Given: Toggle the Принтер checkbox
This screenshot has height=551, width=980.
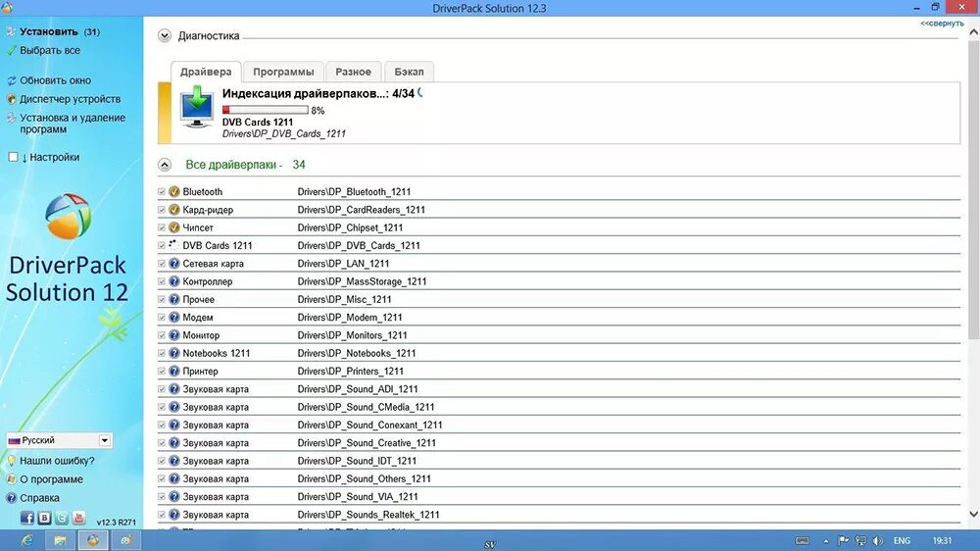Looking at the screenshot, I should pos(162,371).
